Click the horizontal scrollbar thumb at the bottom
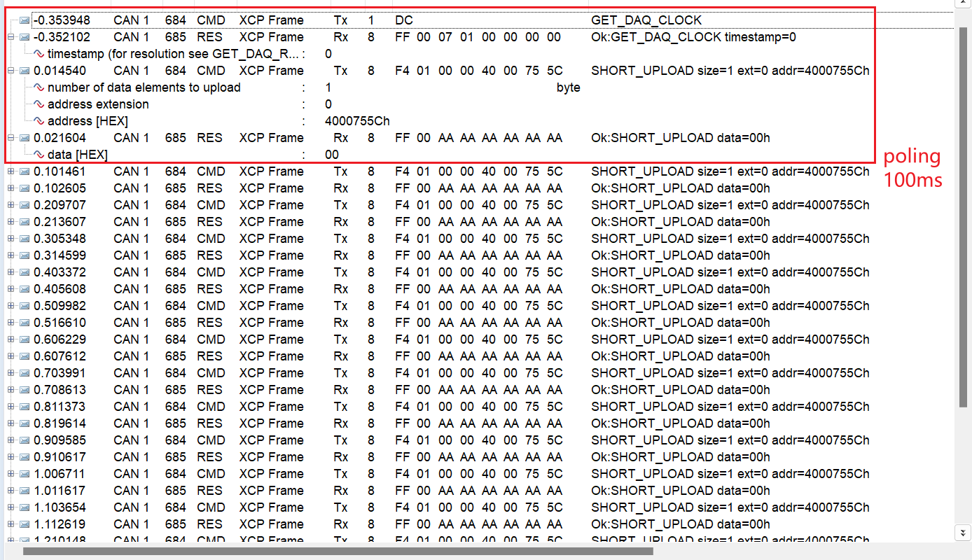The width and height of the screenshot is (972, 560). [x=336, y=552]
